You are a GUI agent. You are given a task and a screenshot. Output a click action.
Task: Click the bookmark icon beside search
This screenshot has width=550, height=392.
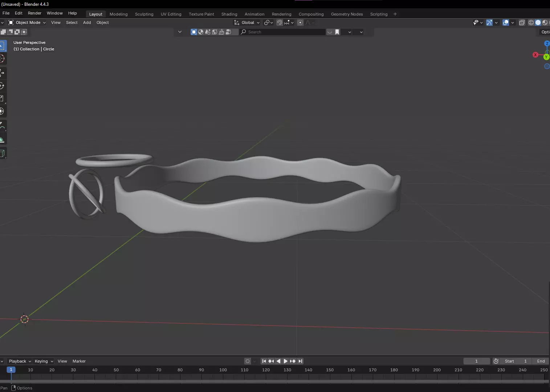coord(337,32)
